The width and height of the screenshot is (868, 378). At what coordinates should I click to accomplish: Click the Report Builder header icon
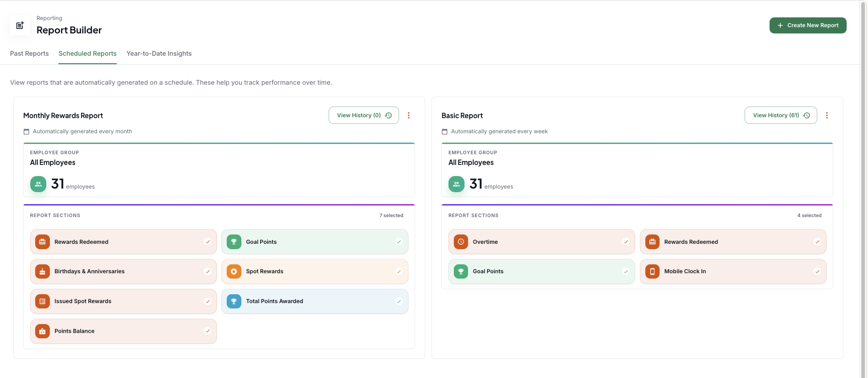click(20, 25)
